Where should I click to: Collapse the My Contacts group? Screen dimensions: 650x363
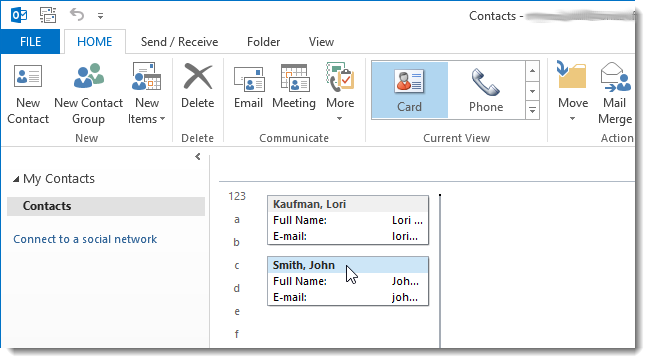pyautogui.click(x=16, y=179)
